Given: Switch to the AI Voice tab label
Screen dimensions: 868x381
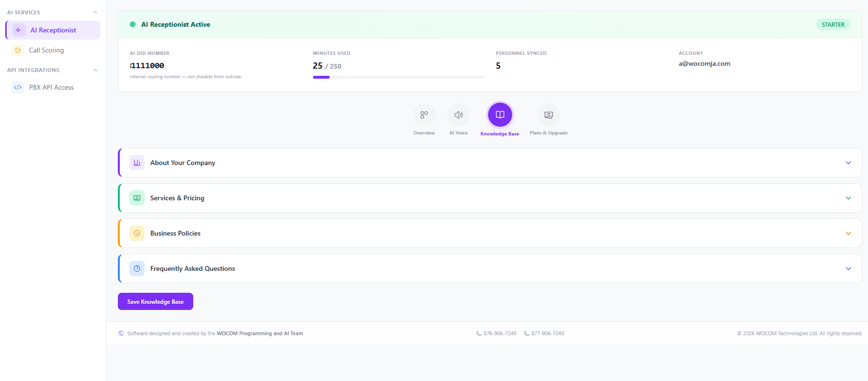Looking at the screenshot, I should [x=459, y=133].
